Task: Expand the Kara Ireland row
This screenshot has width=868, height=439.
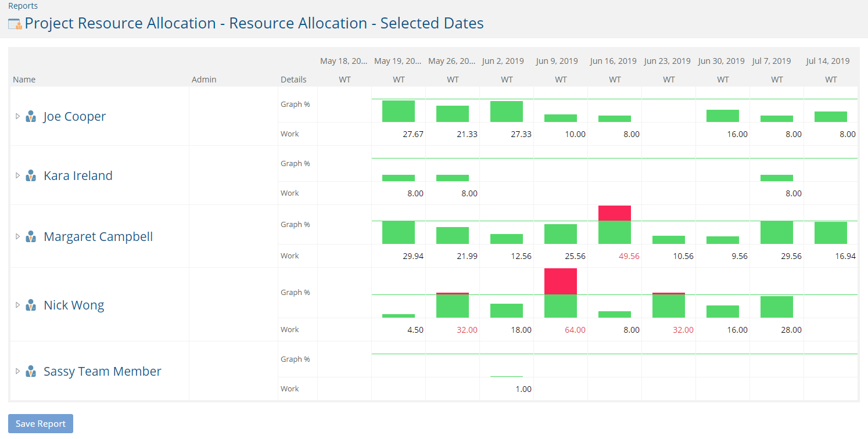Action: 17,175
